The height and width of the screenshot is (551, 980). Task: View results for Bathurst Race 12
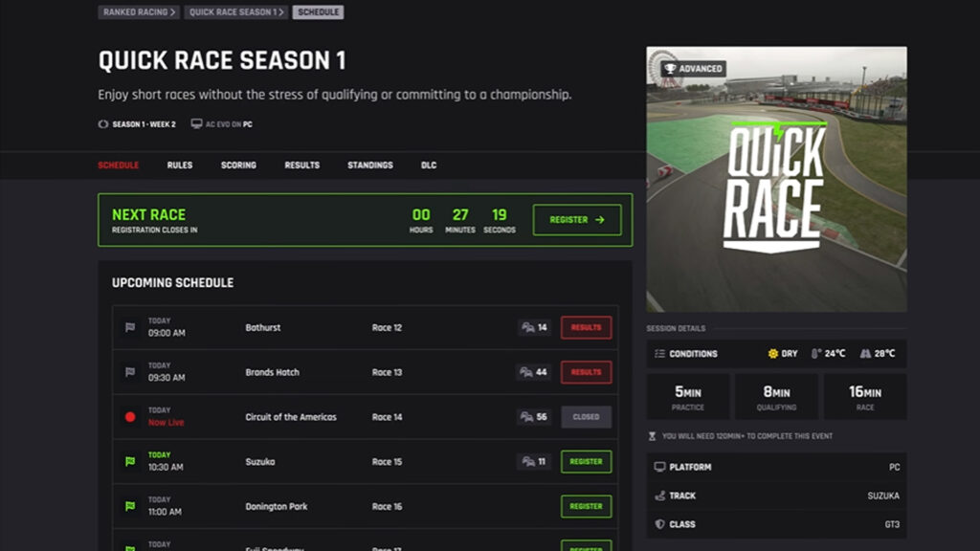click(x=586, y=327)
